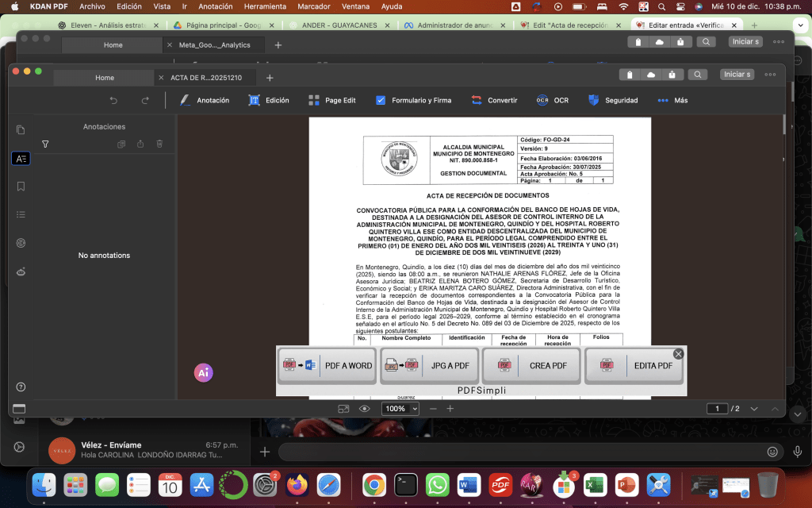This screenshot has width=812, height=508.
Task: Toggle the Formulario y Firma checkbox tool
Action: 412,100
